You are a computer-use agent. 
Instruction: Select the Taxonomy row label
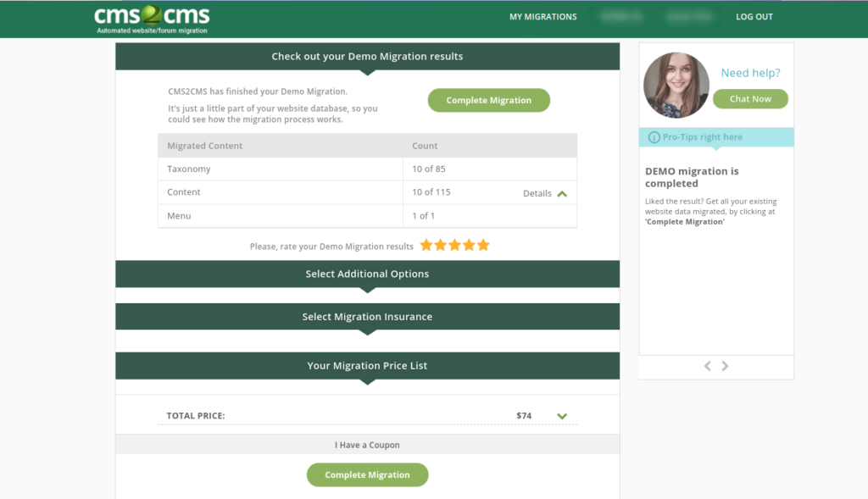pyautogui.click(x=189, y=169)
